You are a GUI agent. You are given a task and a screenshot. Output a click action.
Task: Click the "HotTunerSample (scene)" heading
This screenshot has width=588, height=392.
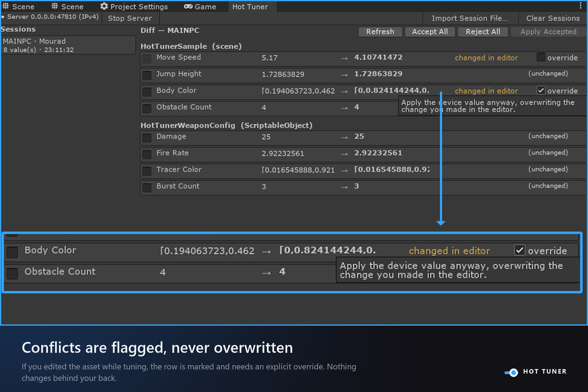point(191,46)
